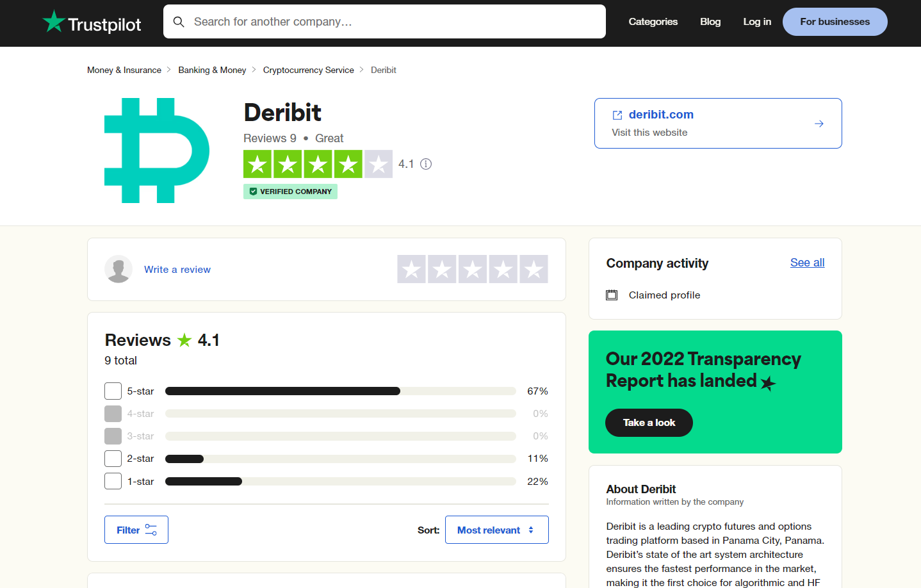Check the 2-star filter checkbox
The image size is (921, 588).
113,459
